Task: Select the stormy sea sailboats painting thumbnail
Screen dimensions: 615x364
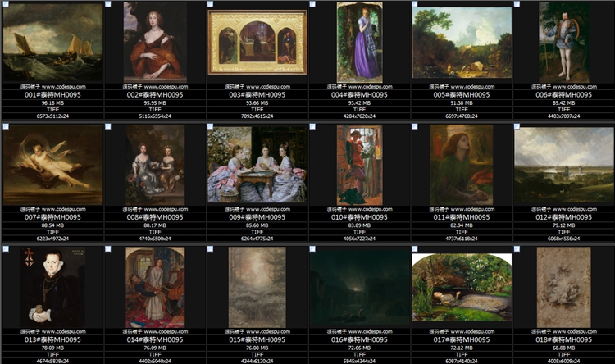Action: click(x=53, y=43)
